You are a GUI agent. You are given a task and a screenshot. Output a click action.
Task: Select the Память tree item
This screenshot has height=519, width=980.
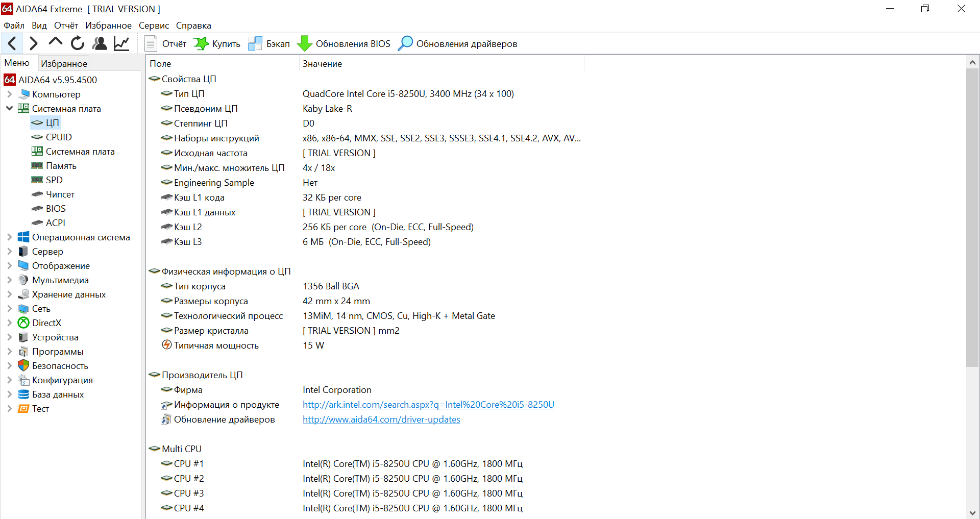[x=61, y=166]
